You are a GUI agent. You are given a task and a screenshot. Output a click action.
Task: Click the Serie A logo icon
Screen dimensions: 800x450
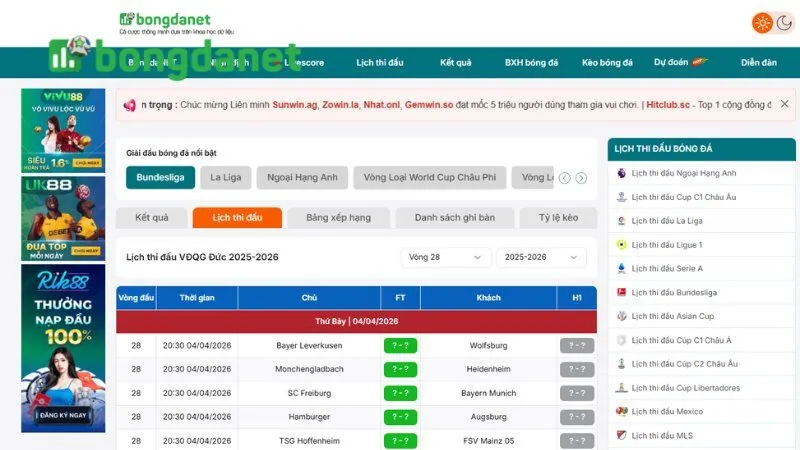[622, 269]
